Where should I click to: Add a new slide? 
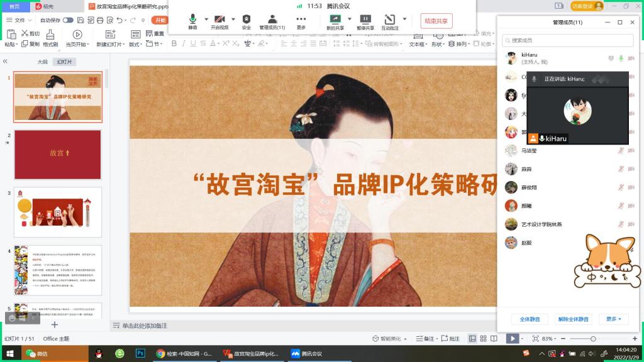[x=111, y=38]
